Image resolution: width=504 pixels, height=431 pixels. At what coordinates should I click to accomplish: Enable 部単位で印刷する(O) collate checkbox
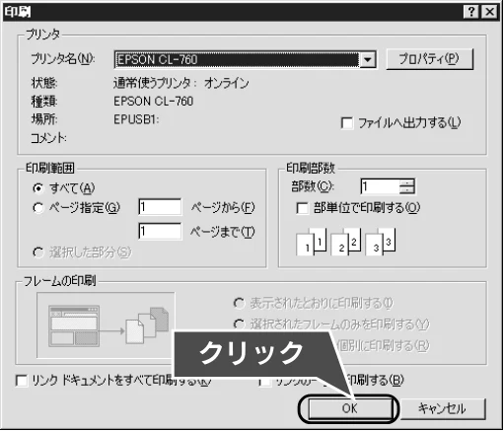(x=302, y=208)
